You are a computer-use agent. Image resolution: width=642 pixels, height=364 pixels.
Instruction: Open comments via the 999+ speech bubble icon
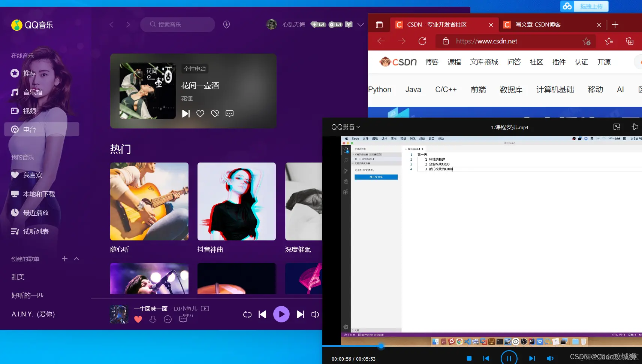pos(184,319)
